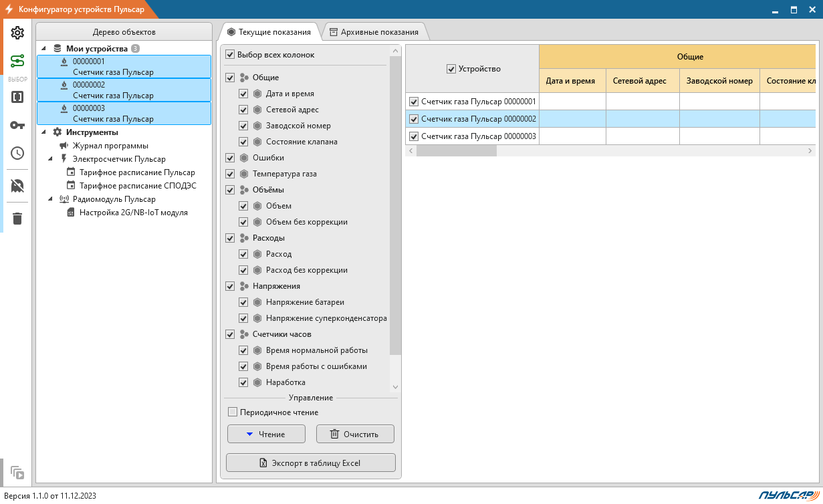823x504 pixels.
Task: Click the flame icon of device 00000001
Action: (64, 61)
